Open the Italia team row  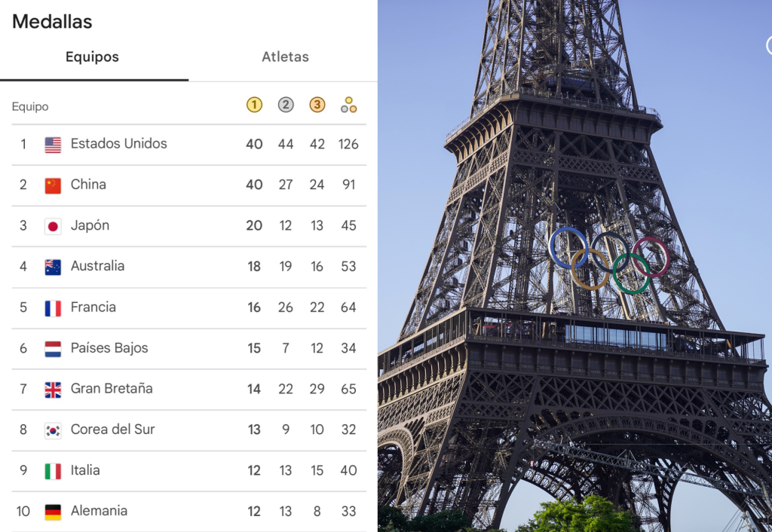pos(189,471)
